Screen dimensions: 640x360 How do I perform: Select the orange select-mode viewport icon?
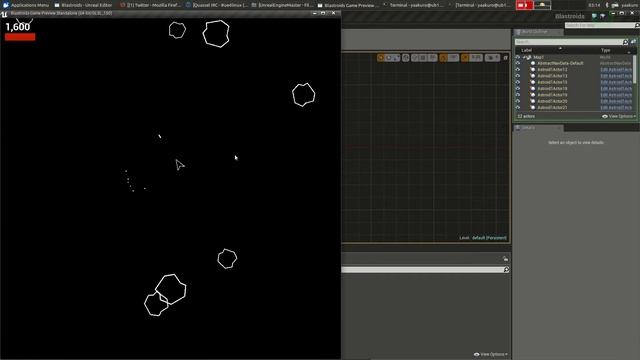380,58
